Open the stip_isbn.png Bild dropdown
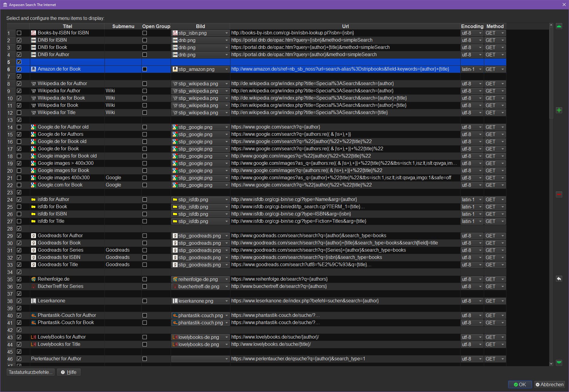Image resolution: width=569 pixels, height=392 pixels. 200,33
